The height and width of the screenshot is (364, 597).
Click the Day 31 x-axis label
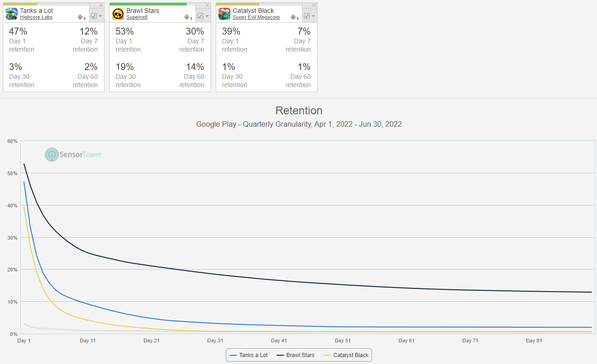point(215,341)
